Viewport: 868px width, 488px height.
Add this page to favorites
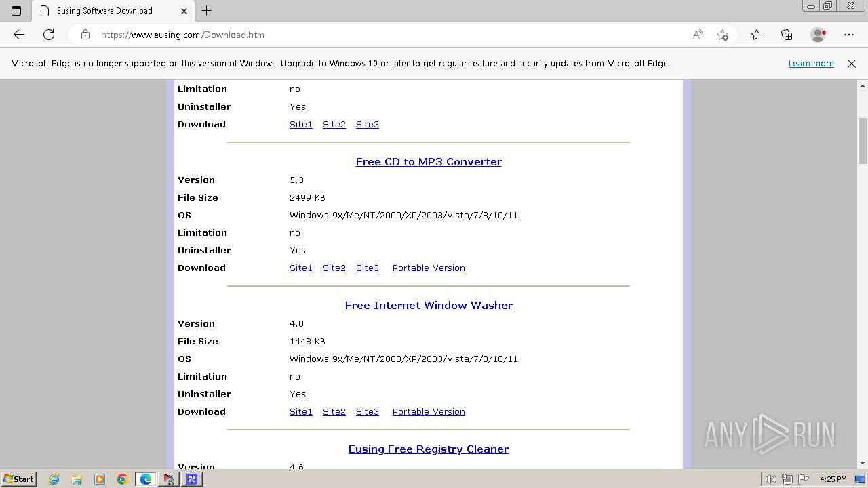[722, 35]
